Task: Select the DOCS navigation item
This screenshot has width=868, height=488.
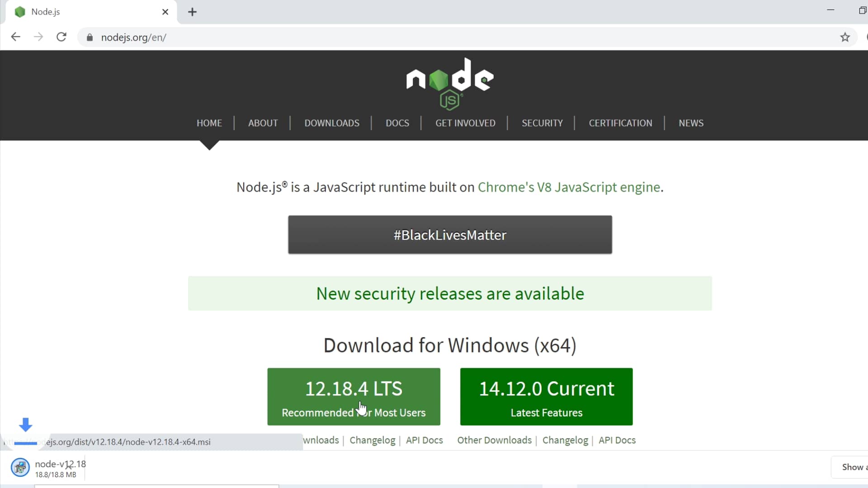Action: tap(397, 123)
